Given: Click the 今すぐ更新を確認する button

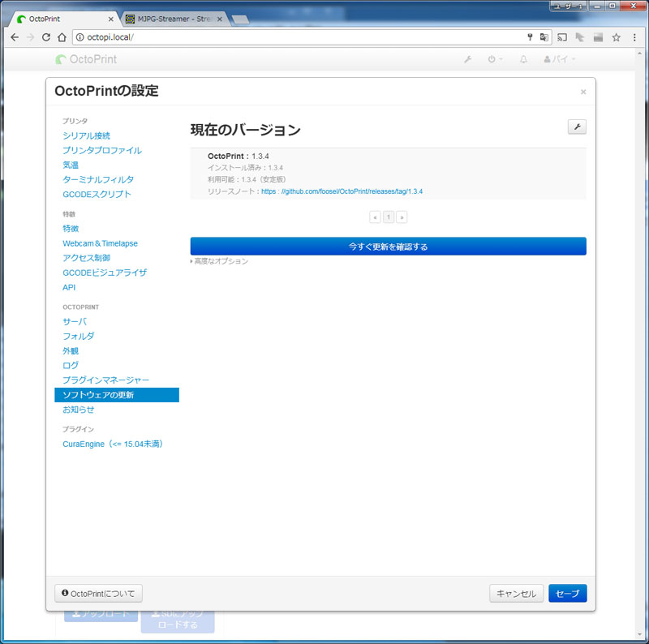Looking at the screenshot, I should coord(389,247).
